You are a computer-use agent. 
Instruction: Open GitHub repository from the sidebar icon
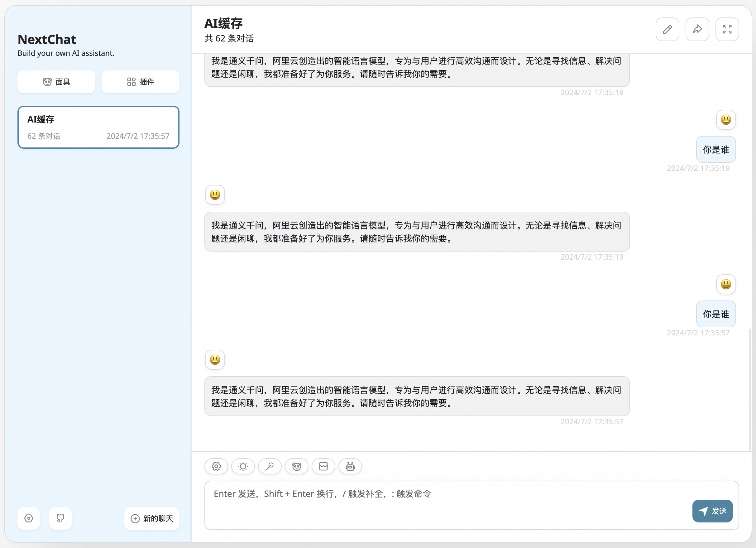[60, 519]
